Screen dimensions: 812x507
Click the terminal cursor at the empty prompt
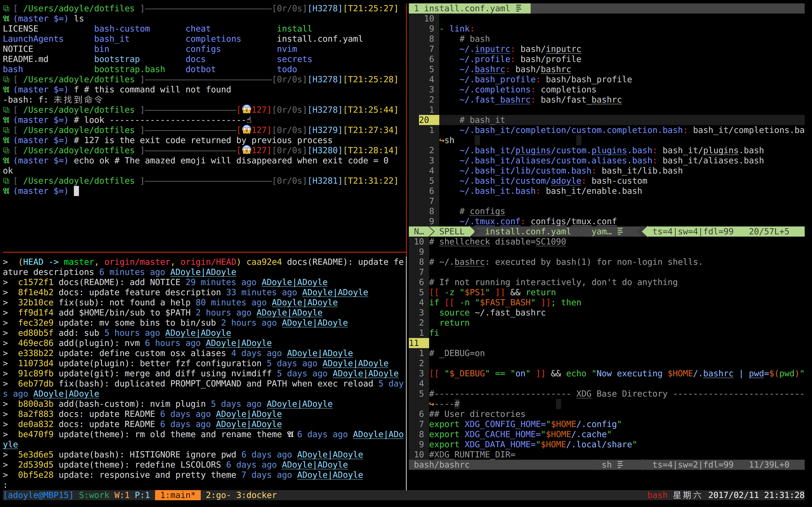click(76, 191)
